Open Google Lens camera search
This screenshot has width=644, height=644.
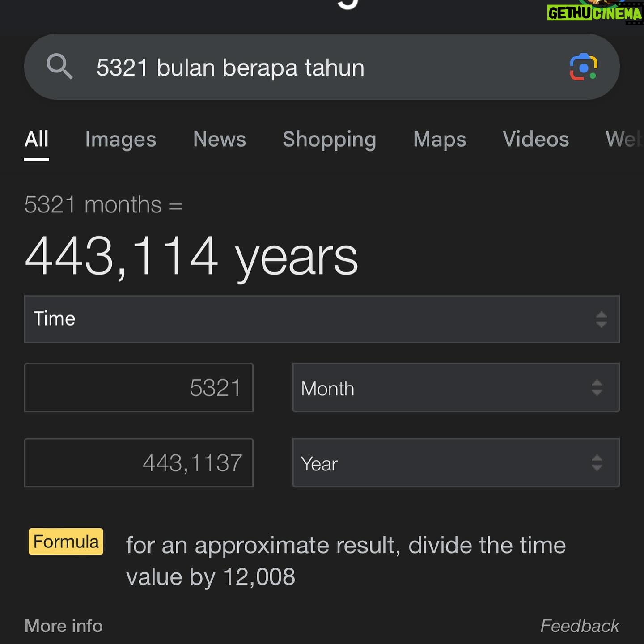[x=584, y=67]
